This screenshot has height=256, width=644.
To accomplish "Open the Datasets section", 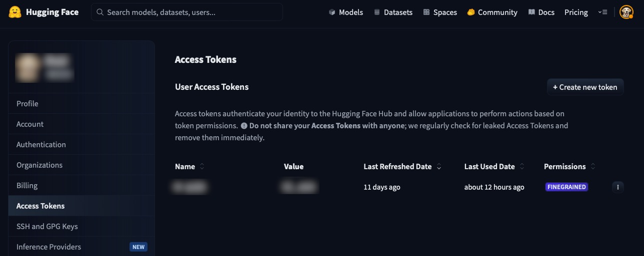I will (393, 12).
